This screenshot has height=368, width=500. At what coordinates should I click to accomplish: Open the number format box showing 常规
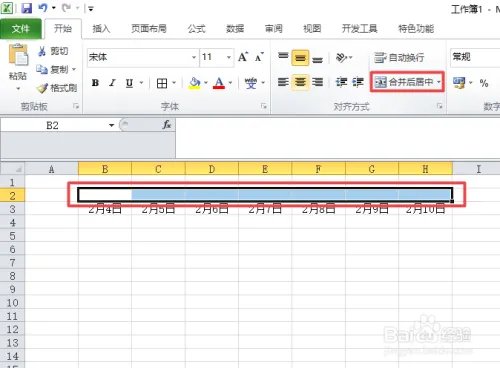[x=475, y=57]
